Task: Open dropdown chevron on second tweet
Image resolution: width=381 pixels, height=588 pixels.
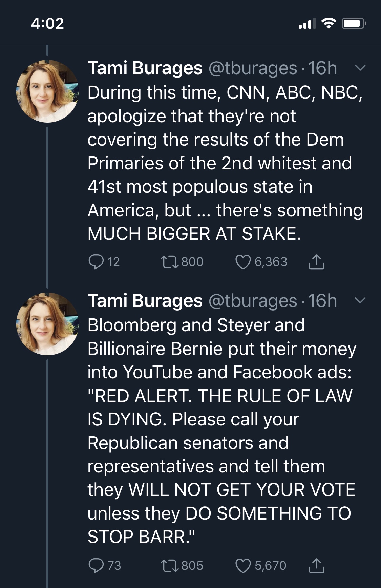Action: click(360, 300)
